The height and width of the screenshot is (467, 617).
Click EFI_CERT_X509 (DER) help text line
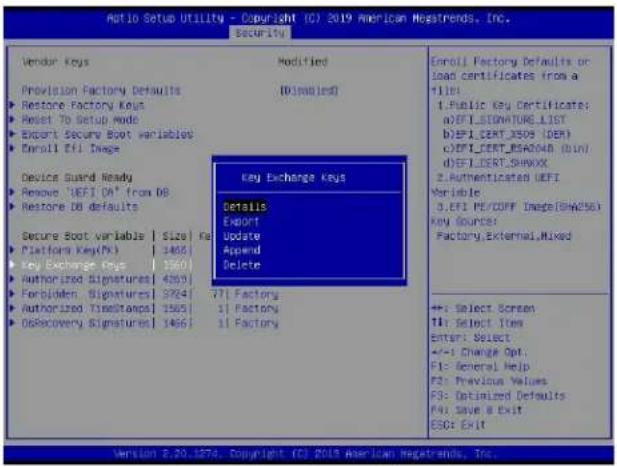pyautogui.click(x=507, y=134)
